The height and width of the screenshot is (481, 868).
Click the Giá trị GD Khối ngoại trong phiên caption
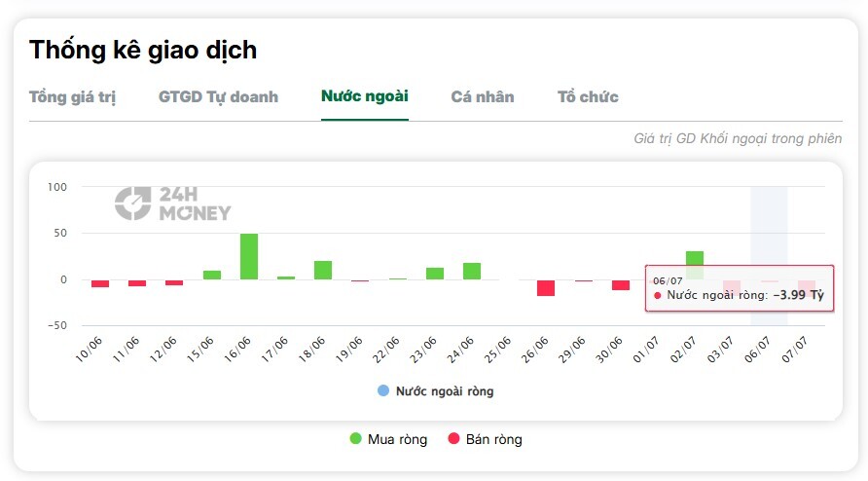pyautogui.click(x=738, y=138)
